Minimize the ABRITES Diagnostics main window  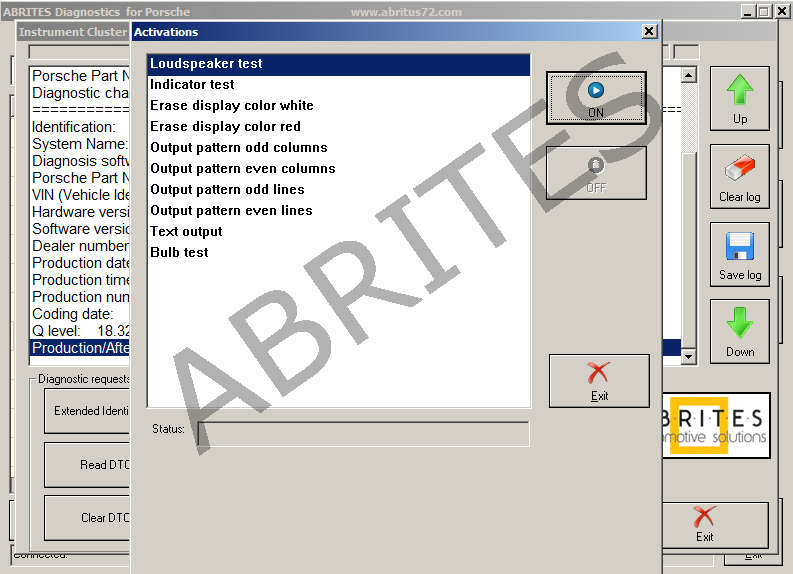click(748, 11)
